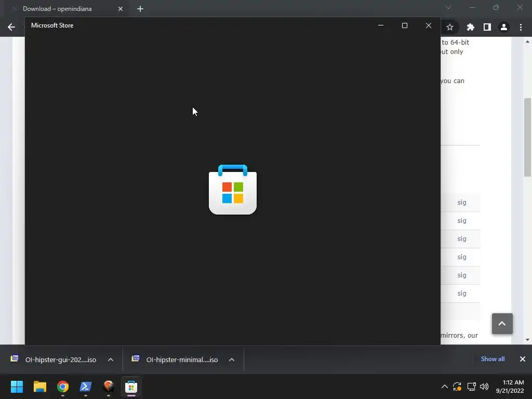532x399 pixels.
Task: Toggle Chrome side panel icon
Action: click(x=487, y=27)
